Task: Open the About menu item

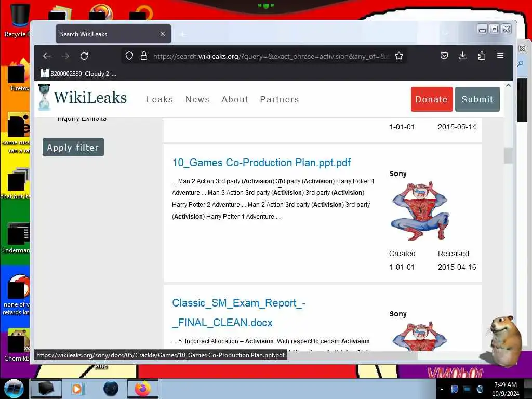Action: click(235, 99)
